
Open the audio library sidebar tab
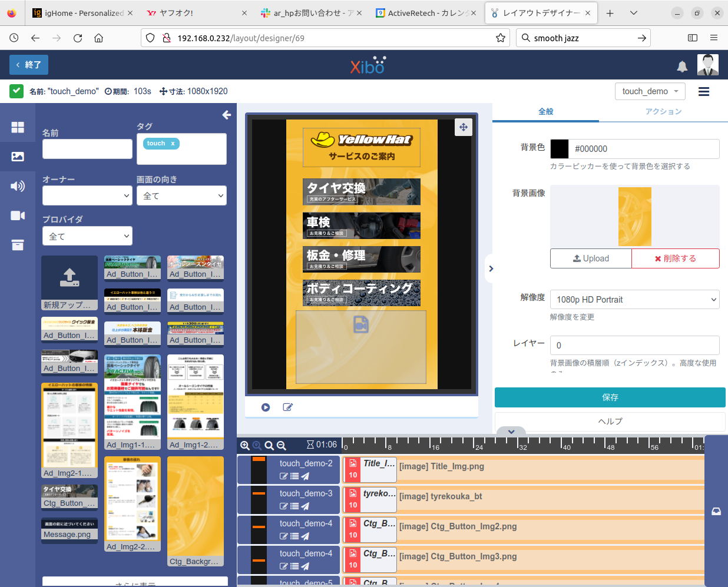tap(18, 186)
